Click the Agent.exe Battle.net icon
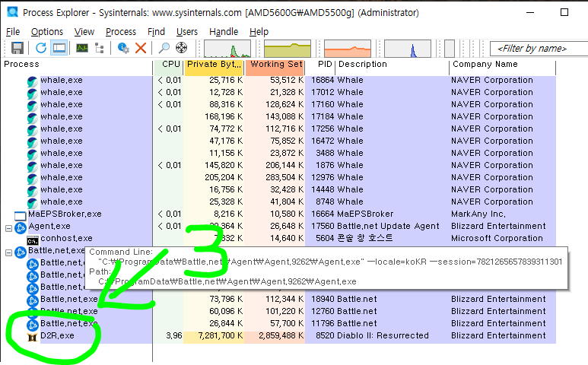Viewport: 588px width, 365px height. (x=21, y=228)
